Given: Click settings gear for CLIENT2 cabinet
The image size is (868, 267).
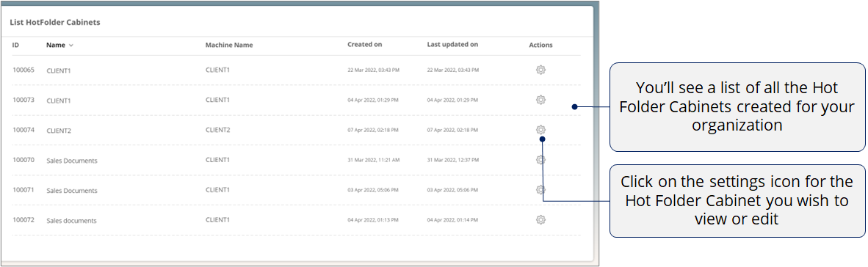Looking at the screenshot, I should pyautogui.click(x=540, y=130).
